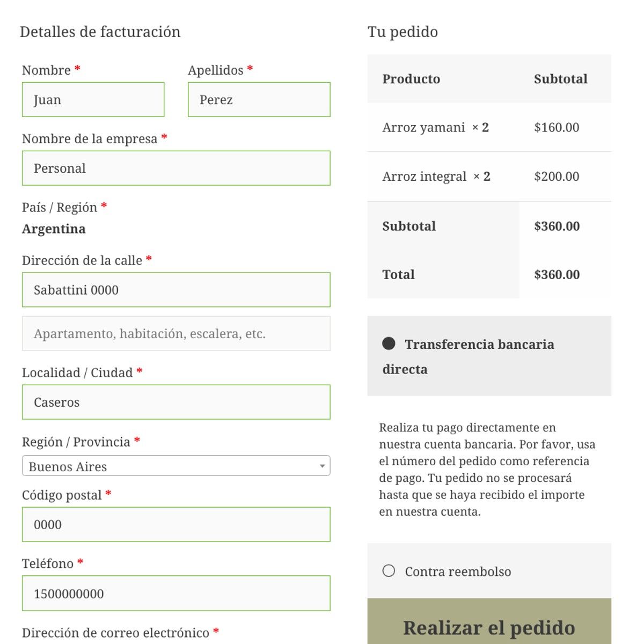Click the Localidad field showing Caseros
The width and height of the screenshot is (644, 644).
click(x=176, y=402)
